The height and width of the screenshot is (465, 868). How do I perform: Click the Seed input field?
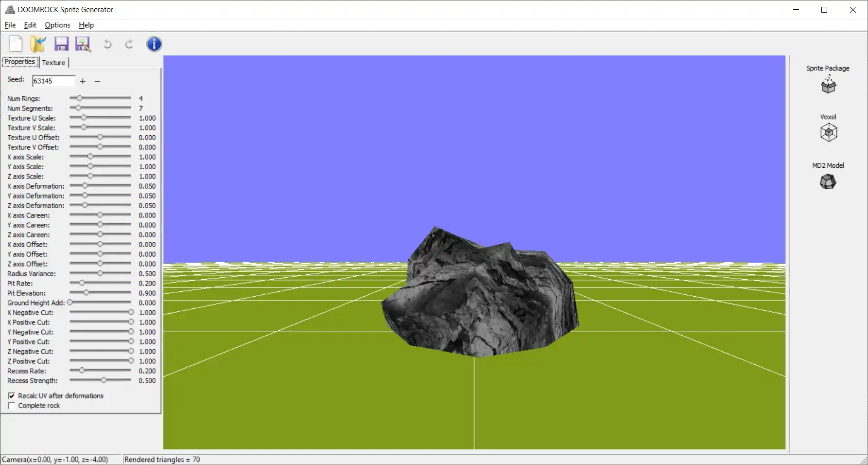[53, 81]
